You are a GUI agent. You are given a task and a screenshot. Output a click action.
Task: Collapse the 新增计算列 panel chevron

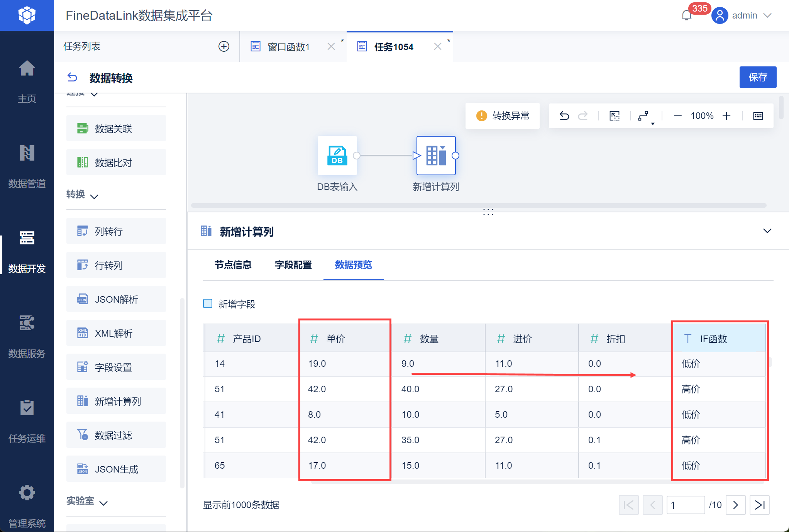click(x=767, y=231)
